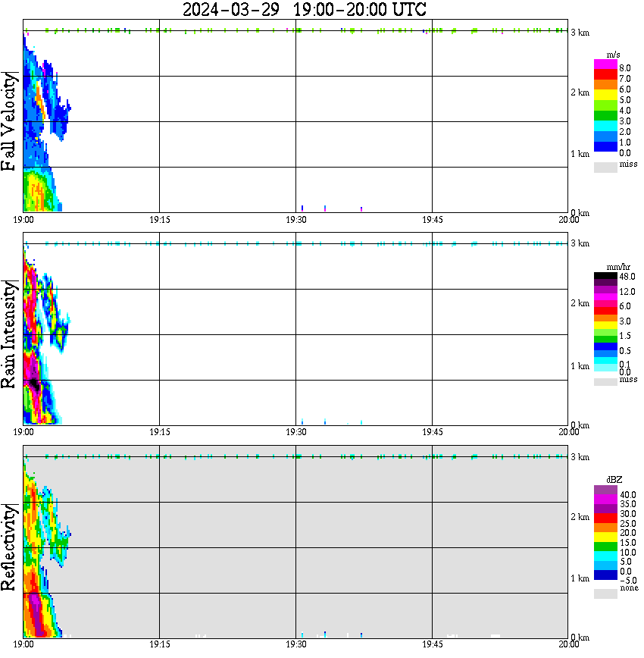Click '19:15' tick under Reflectivity panel

160,644
